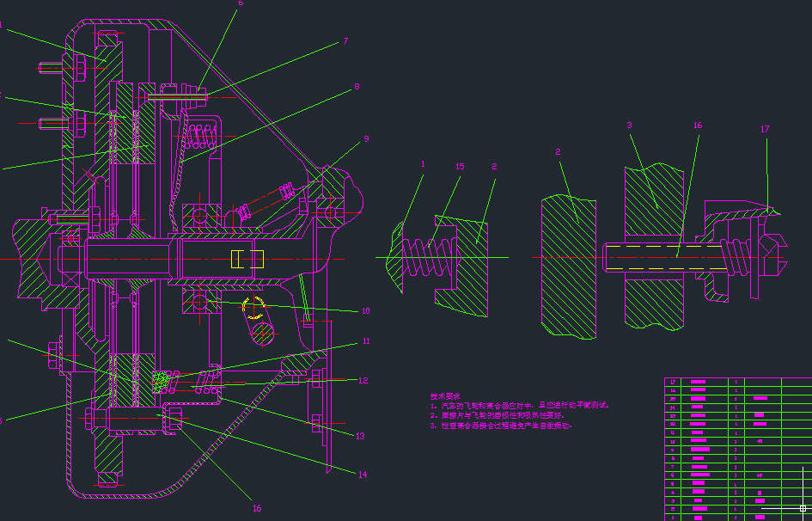The height and width of the screenshot is (521, 812).
Task: Click part callout number 14 in the clutch assembly
Action: [363, 475]
